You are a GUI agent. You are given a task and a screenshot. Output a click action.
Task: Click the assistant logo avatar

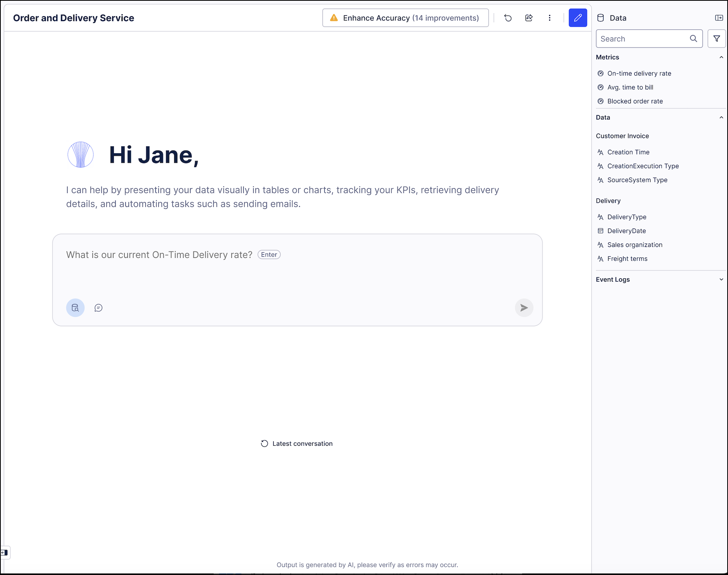tap(81, 155)
